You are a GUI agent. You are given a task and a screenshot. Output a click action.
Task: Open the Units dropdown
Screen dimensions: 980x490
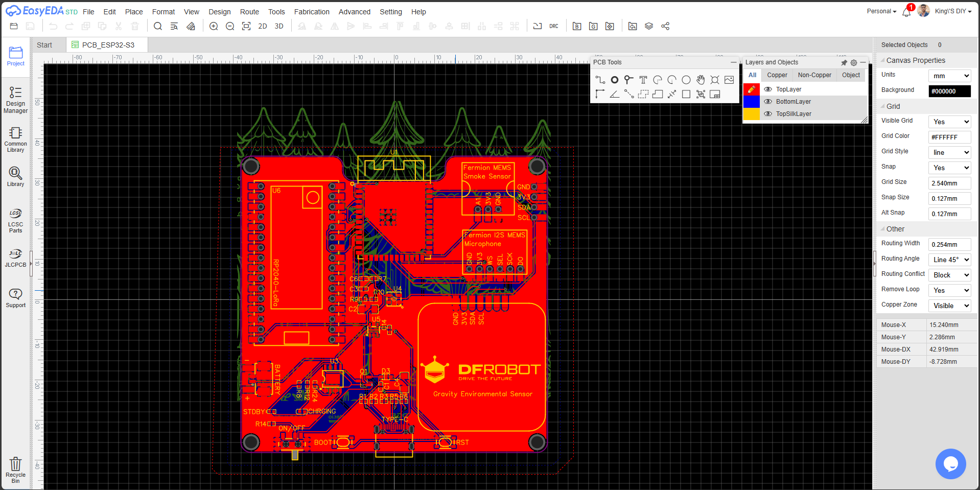point(949,76)
